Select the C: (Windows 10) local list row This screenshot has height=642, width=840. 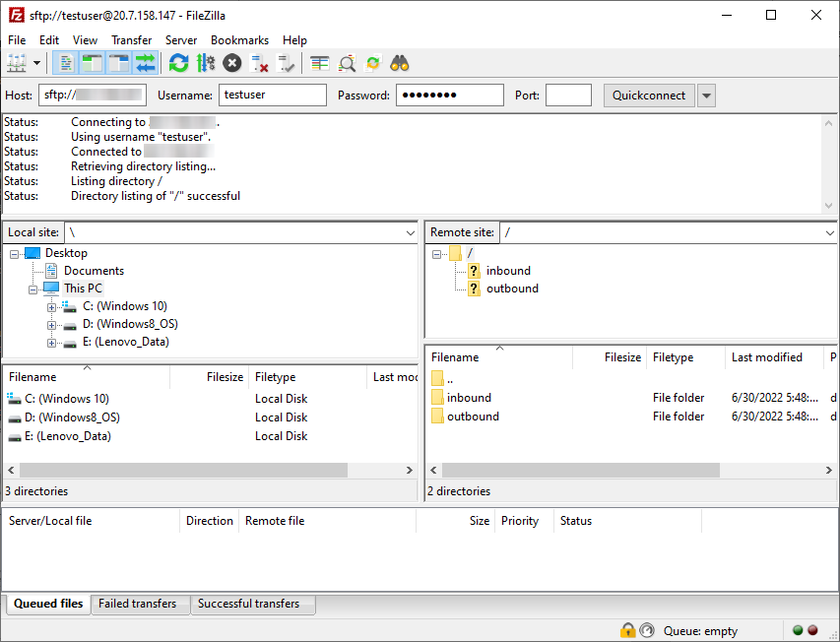(x=210, y=399)
